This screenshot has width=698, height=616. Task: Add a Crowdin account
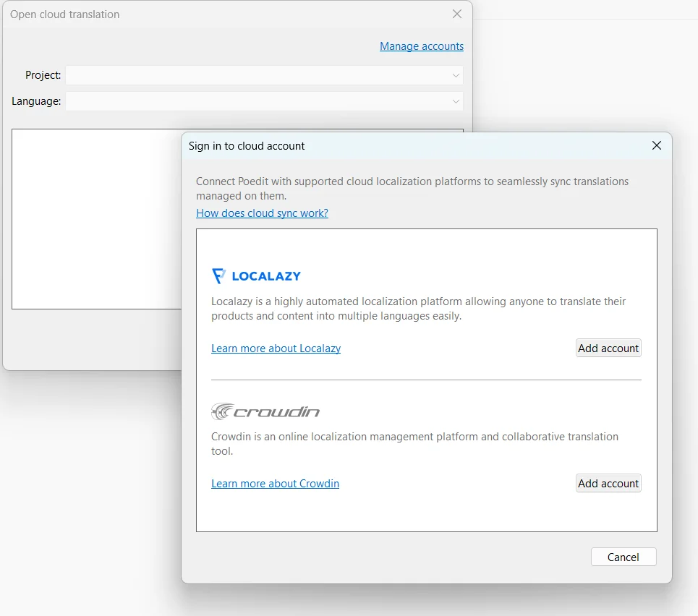click(608, 483)
